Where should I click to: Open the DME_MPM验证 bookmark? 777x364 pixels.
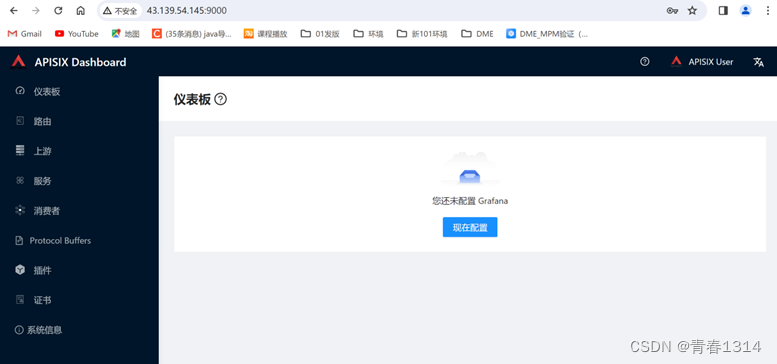[547, 34]
